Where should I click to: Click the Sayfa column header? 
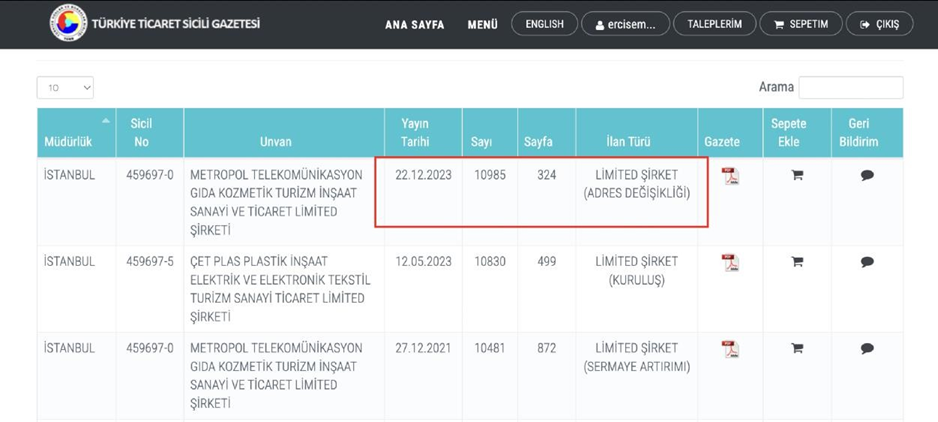tap(546, 133)
